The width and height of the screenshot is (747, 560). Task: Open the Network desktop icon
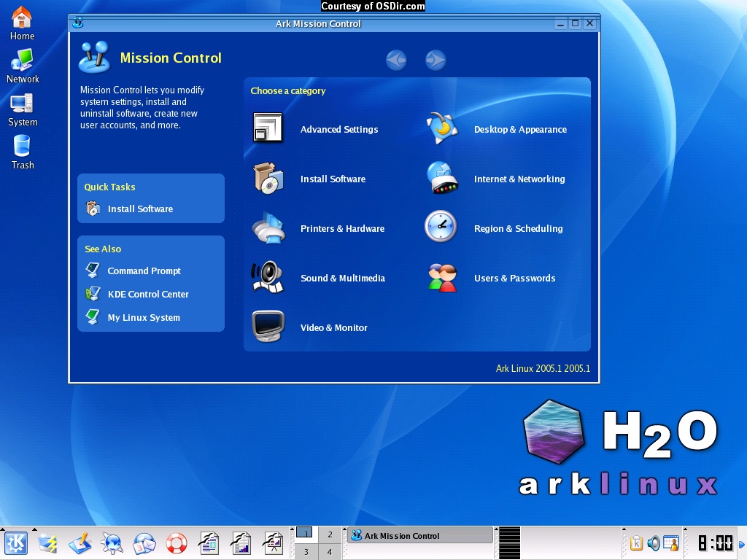pos(23,66)
